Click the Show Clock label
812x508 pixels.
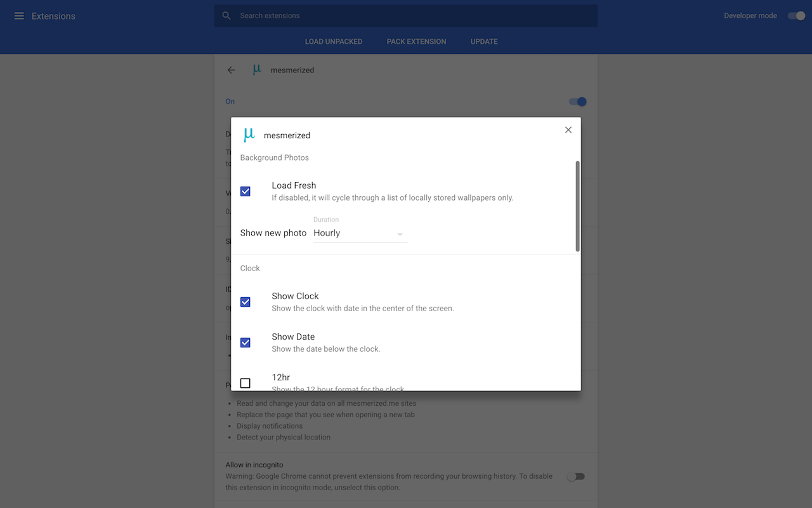coord(296,296)
